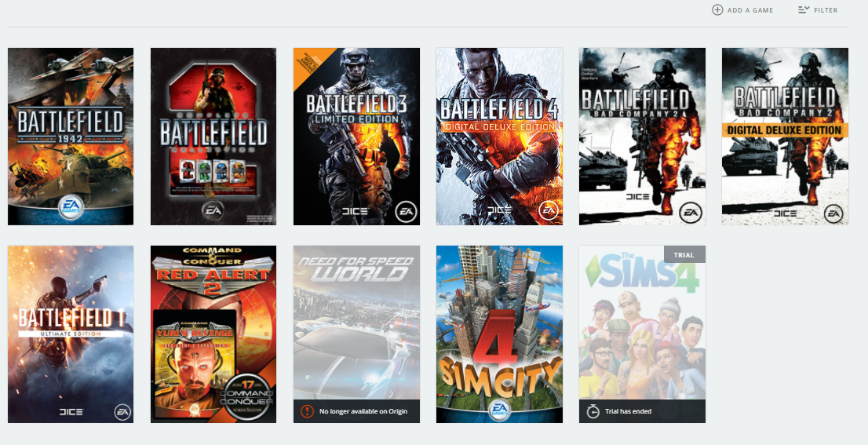Open the Filter panel label

826,10
